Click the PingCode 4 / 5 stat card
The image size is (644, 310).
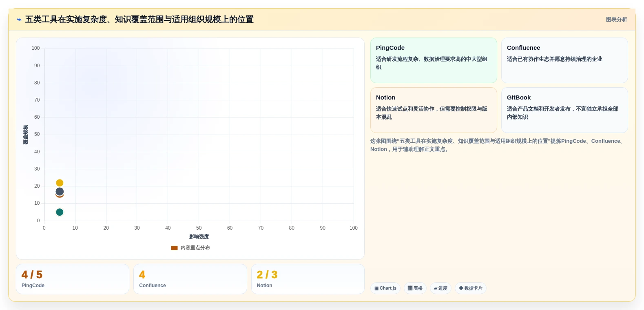coord(73,279)
